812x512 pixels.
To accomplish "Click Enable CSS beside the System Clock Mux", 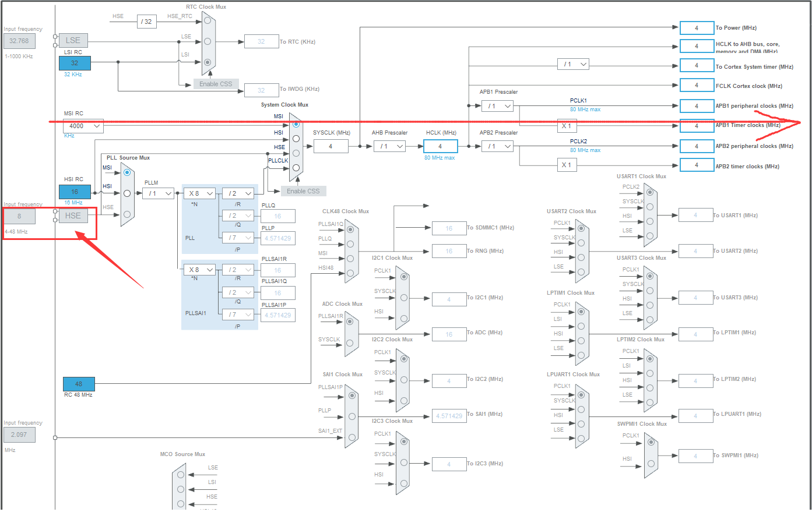I will (x=303, y=190).
